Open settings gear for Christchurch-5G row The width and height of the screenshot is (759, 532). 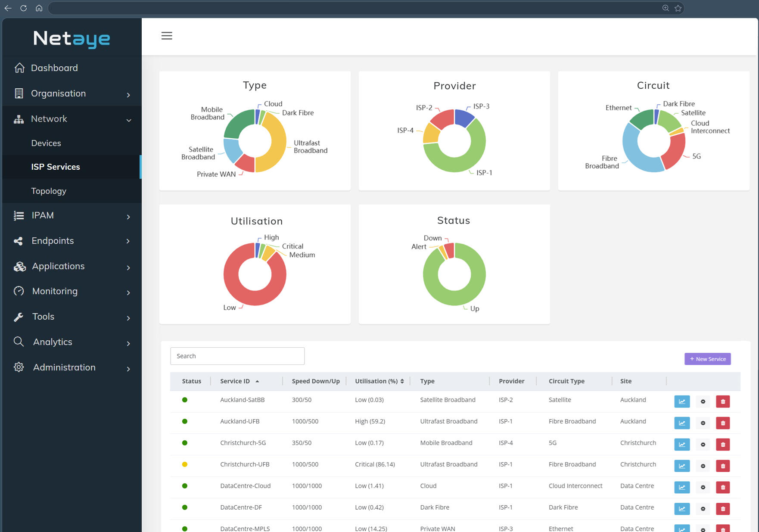tap(703, 445)
